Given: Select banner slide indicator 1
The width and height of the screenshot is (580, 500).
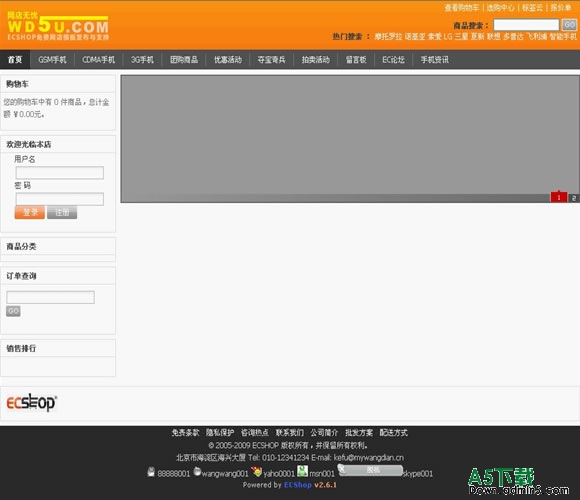Looking at the screenshot, I should pyautogui.click(x=559, y=197).
